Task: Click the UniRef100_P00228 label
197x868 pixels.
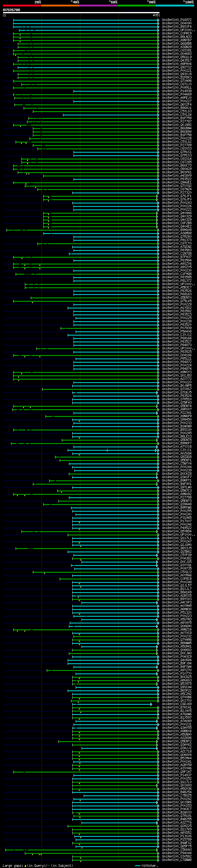Action: point(177,139)
